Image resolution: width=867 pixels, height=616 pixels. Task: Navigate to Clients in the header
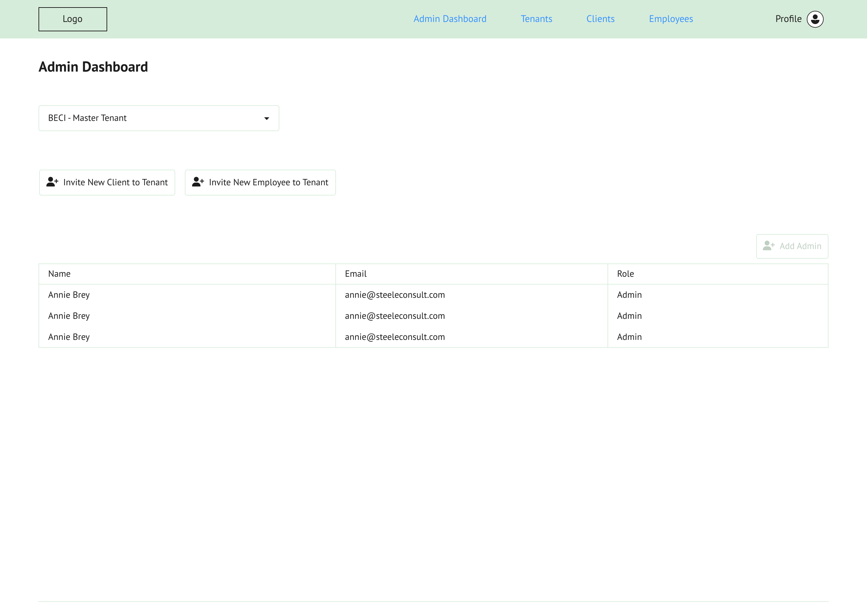point(600,19)
